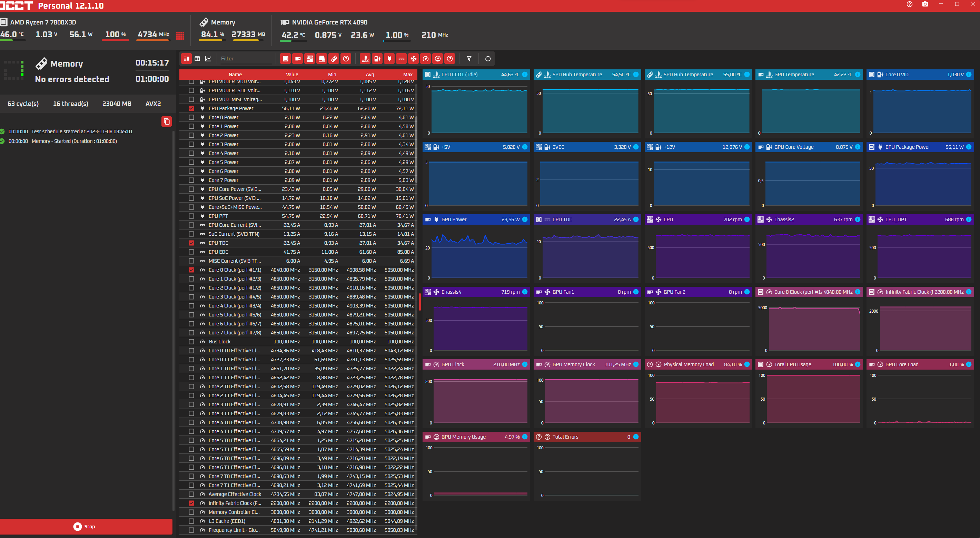Viewport: 980px width, 538px height.
Task: Check the Bus Clock row checkbox
Action: point(191,342)
